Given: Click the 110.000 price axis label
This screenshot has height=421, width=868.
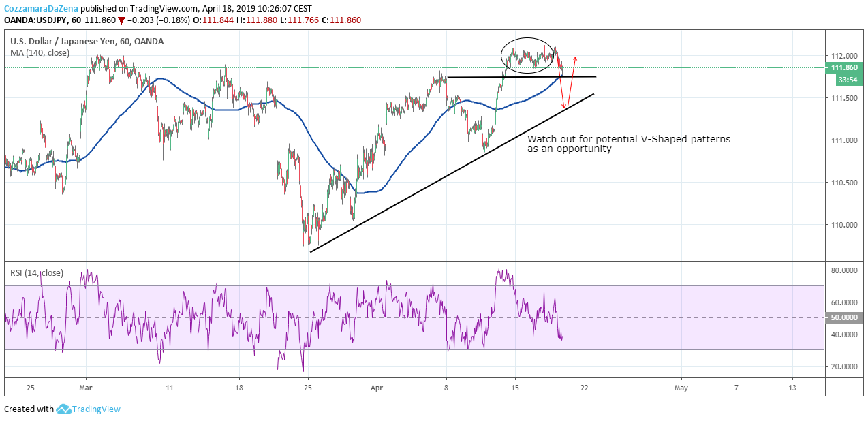Looking at the screenshot, I should pos(843,225).
